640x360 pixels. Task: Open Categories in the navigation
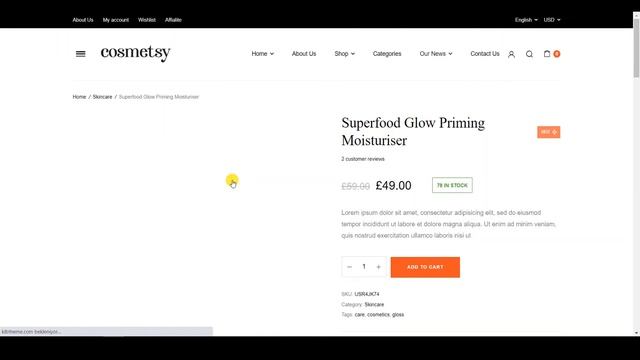pos(387,53)
